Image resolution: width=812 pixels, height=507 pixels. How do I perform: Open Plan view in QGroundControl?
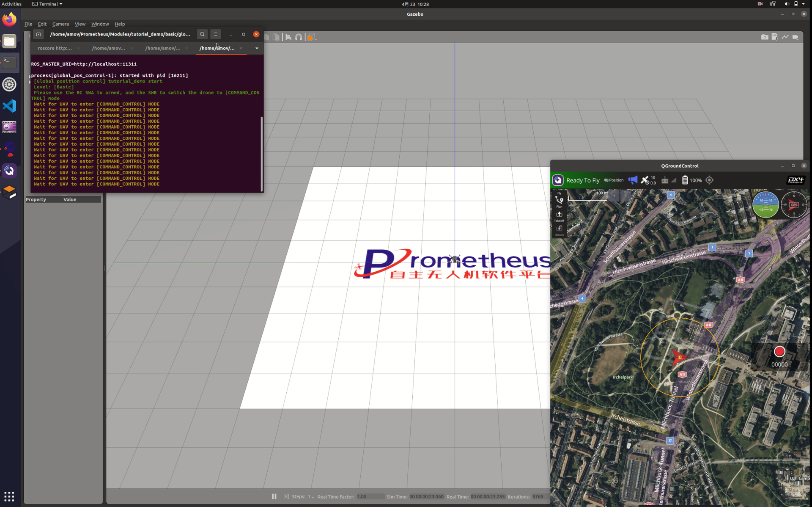[x=559, y=202]
